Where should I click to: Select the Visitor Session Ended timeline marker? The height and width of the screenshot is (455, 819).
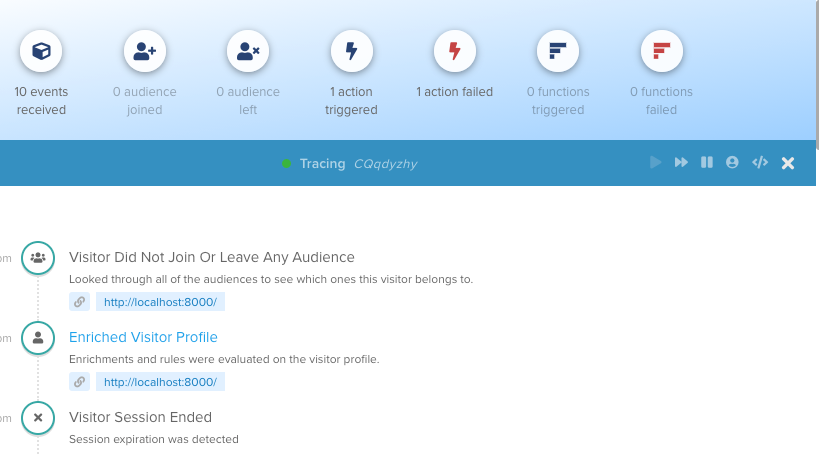click(38, 417)
